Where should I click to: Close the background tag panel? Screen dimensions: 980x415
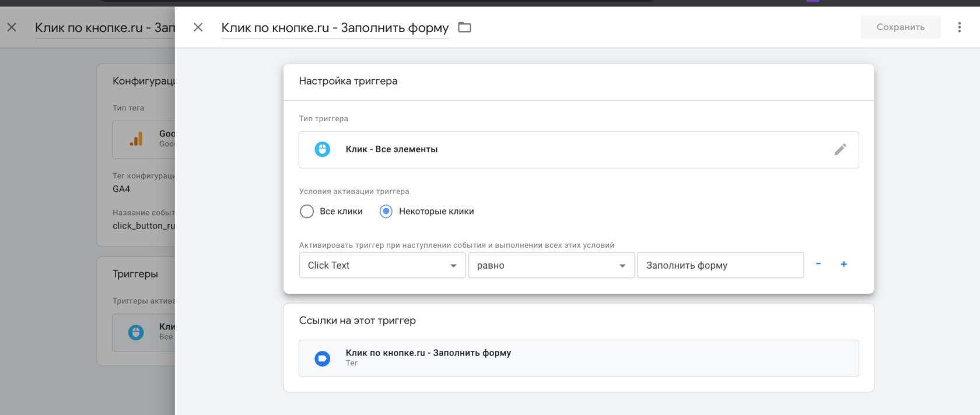click(x=12, y=27)
